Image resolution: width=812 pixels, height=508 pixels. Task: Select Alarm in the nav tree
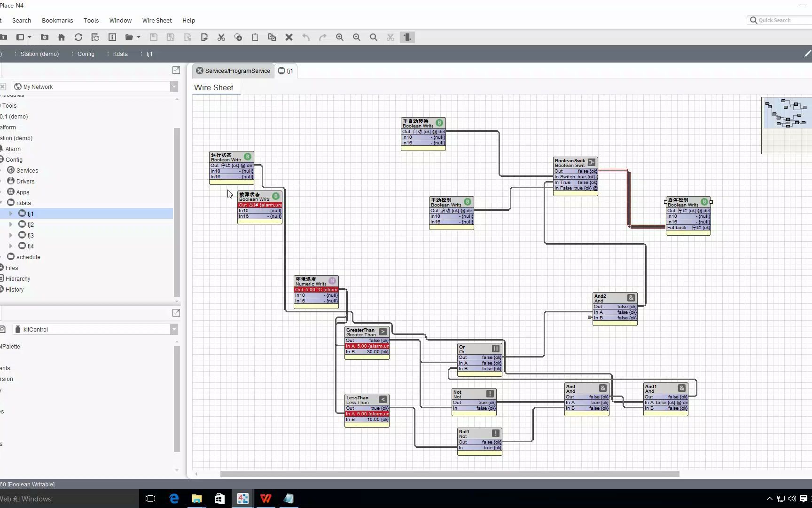(x=13, y=149)
